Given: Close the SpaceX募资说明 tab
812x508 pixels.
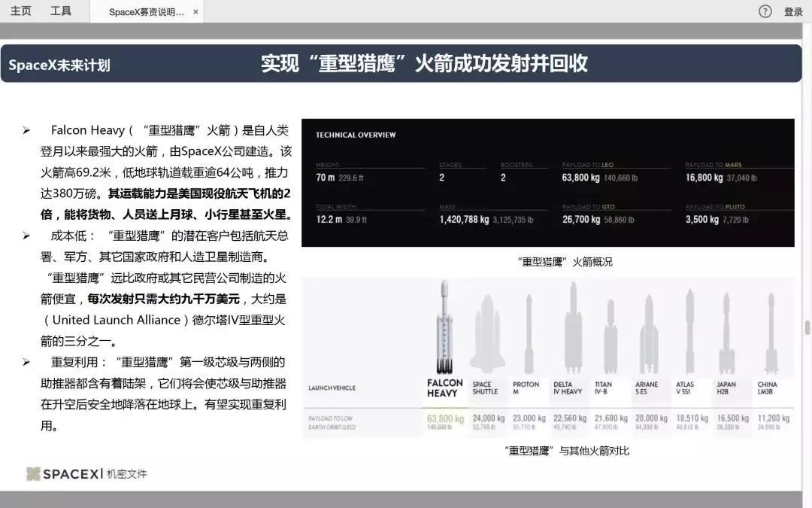Looking at the screenshot, I should (x=195, y=11).
